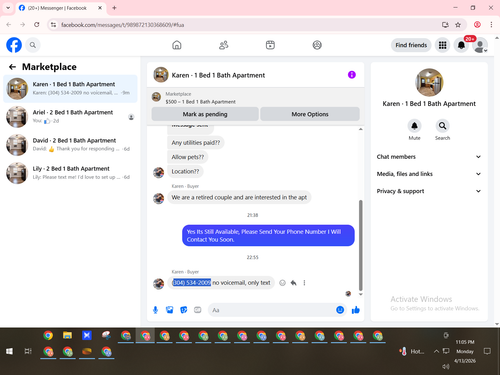This screenshot has width=500, height=375.
Task: Expand the Privacy & support section
Action: point(429,191)
